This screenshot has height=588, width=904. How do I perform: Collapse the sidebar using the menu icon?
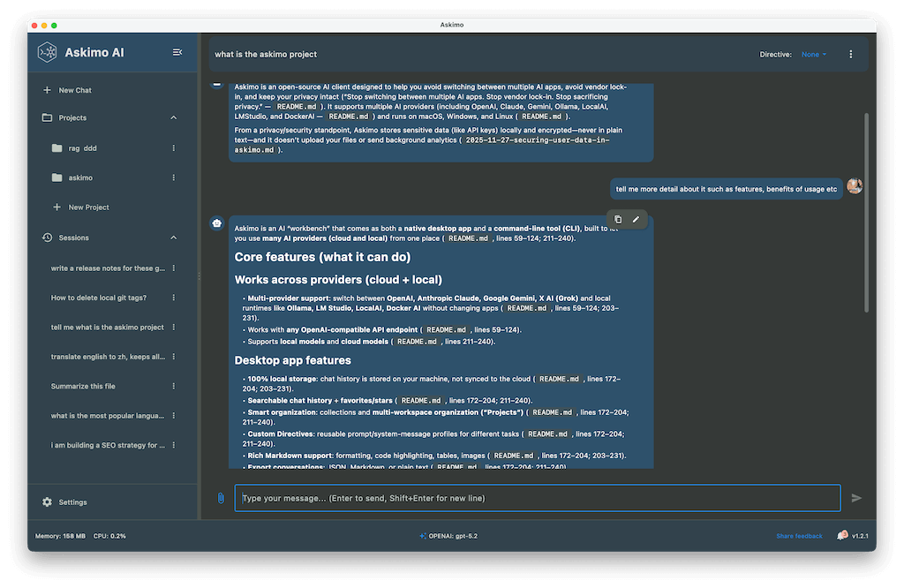tap(177, 53)
